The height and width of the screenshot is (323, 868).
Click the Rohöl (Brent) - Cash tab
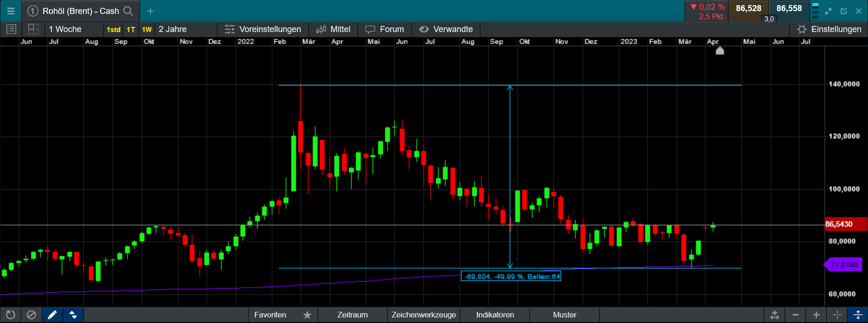pyautogui.click(x=81, y=11)
